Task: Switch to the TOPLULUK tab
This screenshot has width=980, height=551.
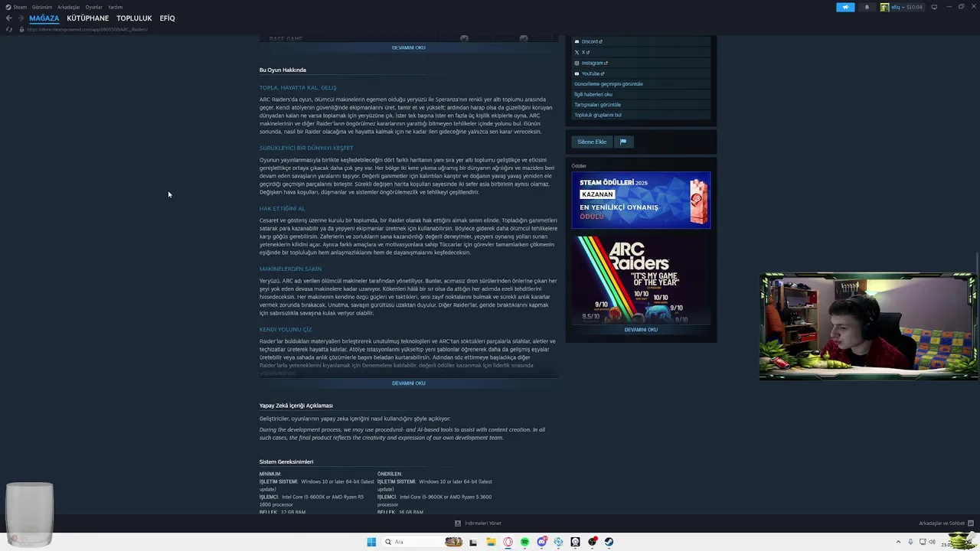Action: click(134, 18)
